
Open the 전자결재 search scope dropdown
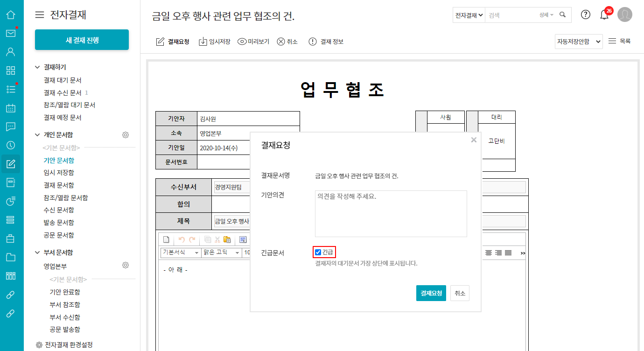pyautogui.click(x=469, y=15)
